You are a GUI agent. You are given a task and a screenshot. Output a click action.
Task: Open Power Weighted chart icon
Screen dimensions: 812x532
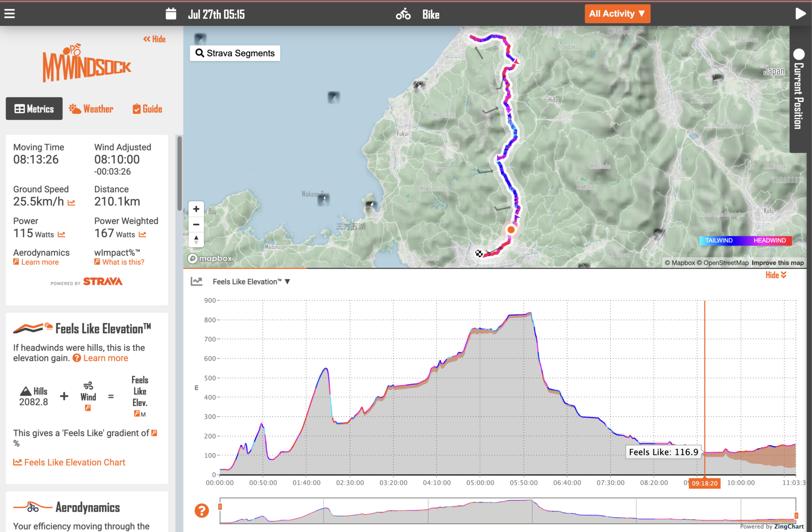click(143, 235)
